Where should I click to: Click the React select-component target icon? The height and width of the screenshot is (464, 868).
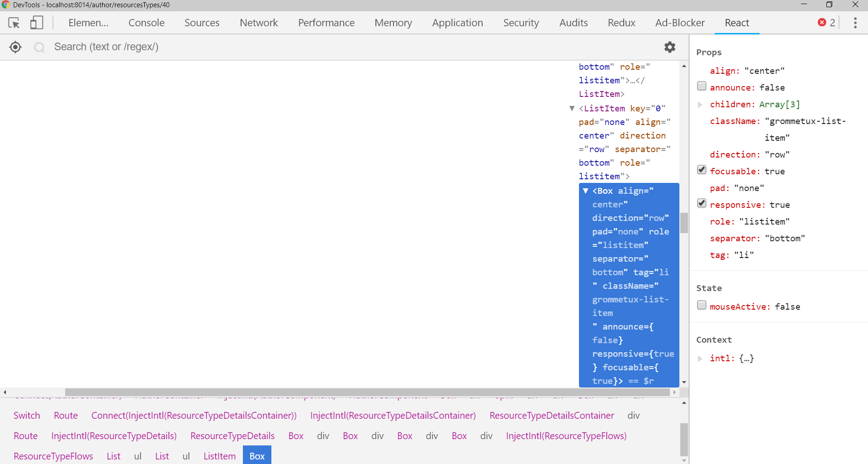[15, 47]
